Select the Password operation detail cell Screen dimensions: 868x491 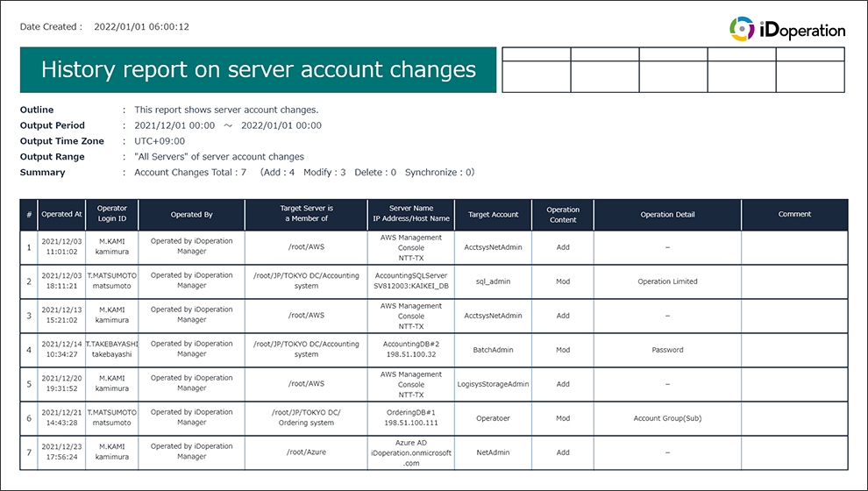(667, 350)
